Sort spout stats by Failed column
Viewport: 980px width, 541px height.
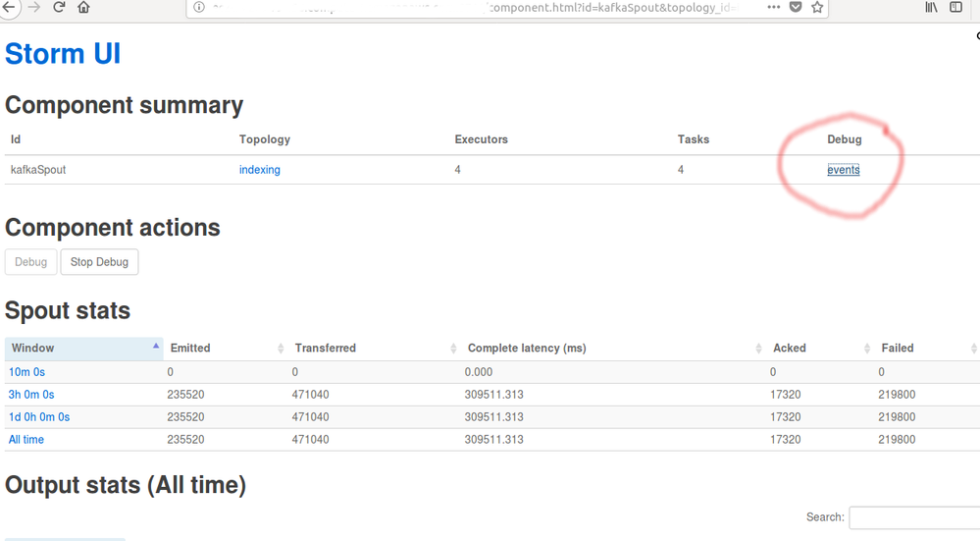[x=927, y=349]
